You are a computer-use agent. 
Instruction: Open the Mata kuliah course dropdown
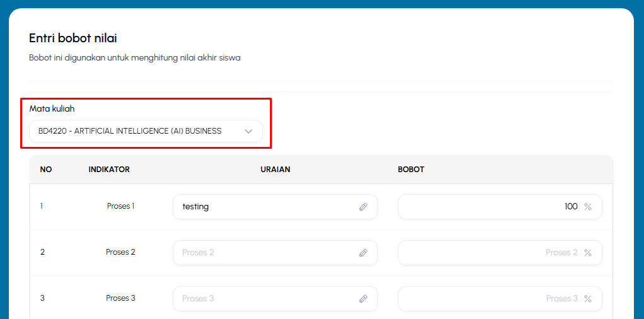pos(146,131)
